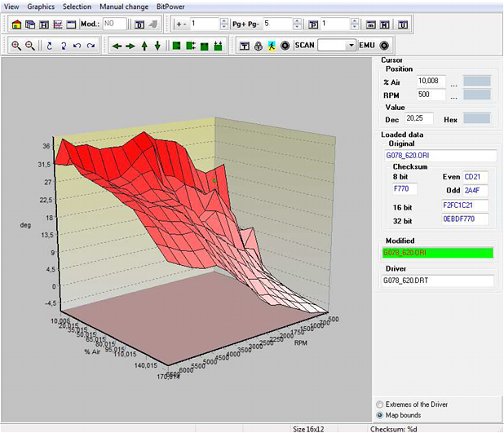Image resolution: width=504 pixels, height=433 pixels.
Task: Select Extremes of the Driver option
Action: click(378, 404)
